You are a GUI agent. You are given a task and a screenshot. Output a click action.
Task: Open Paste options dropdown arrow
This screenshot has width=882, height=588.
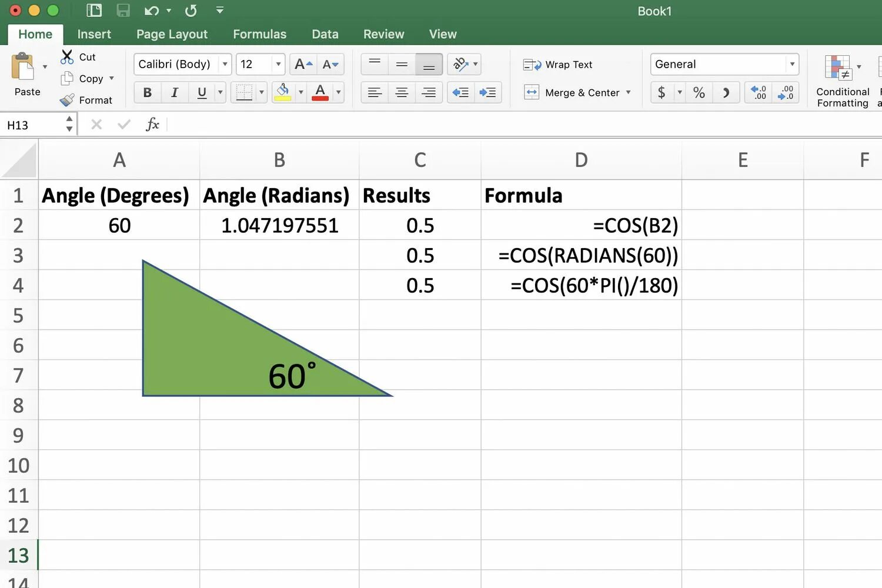coord(45,66)
